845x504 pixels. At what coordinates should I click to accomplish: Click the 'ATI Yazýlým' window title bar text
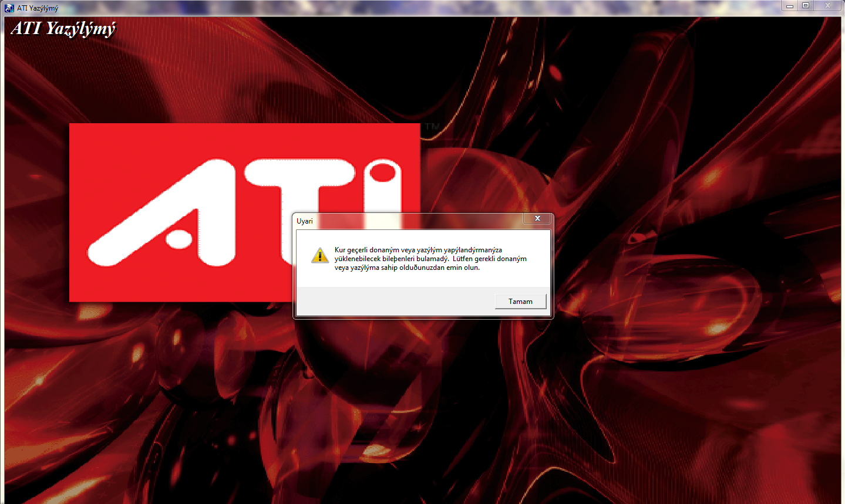[x=38, y=8]
